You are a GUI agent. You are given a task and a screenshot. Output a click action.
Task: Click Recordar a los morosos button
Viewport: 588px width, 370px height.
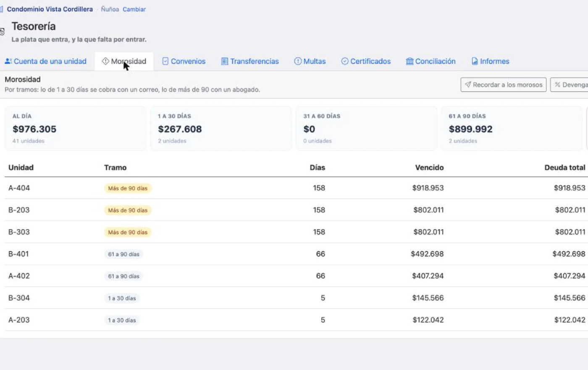tap(503, 85)
